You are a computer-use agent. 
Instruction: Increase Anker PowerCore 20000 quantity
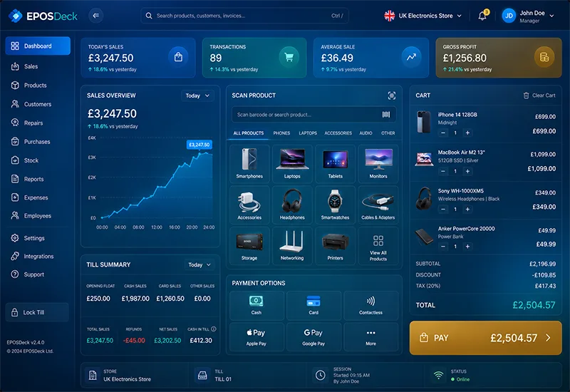[467, 246]
